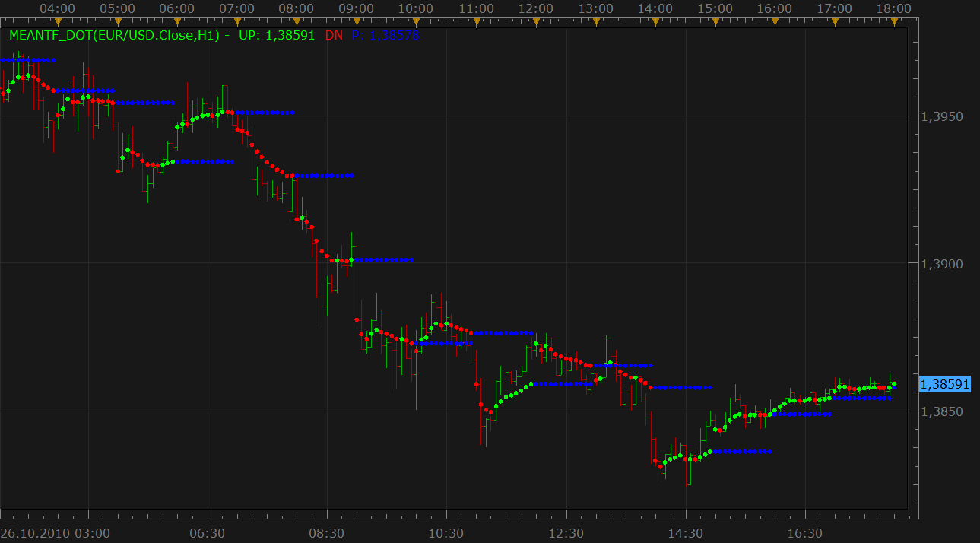Click the 10:00 top time label

click(x=416, y=8)
